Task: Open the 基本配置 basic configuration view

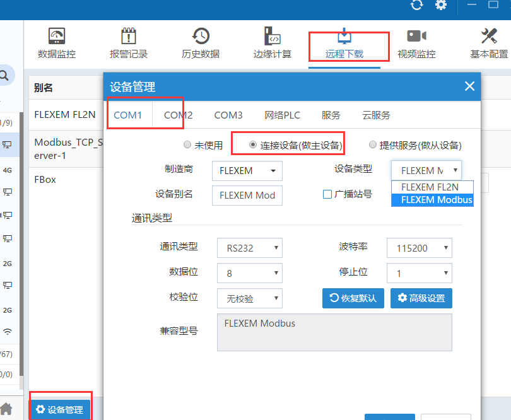Action: [489, 44]
